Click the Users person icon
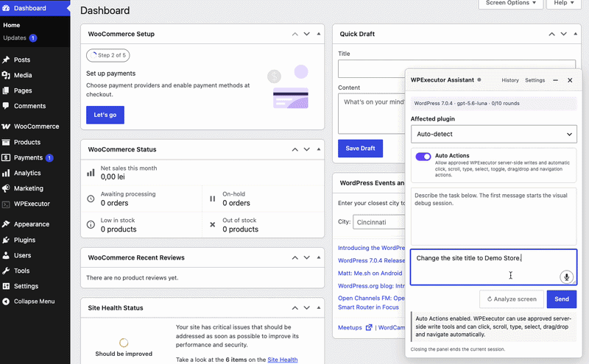The width and height of the screenshot is (589, 364). coord(6,255)
